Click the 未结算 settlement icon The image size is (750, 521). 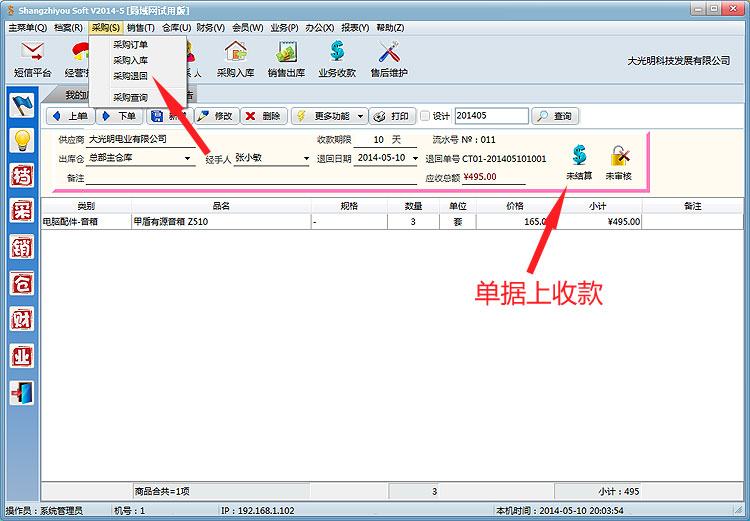tap(579, 162)
